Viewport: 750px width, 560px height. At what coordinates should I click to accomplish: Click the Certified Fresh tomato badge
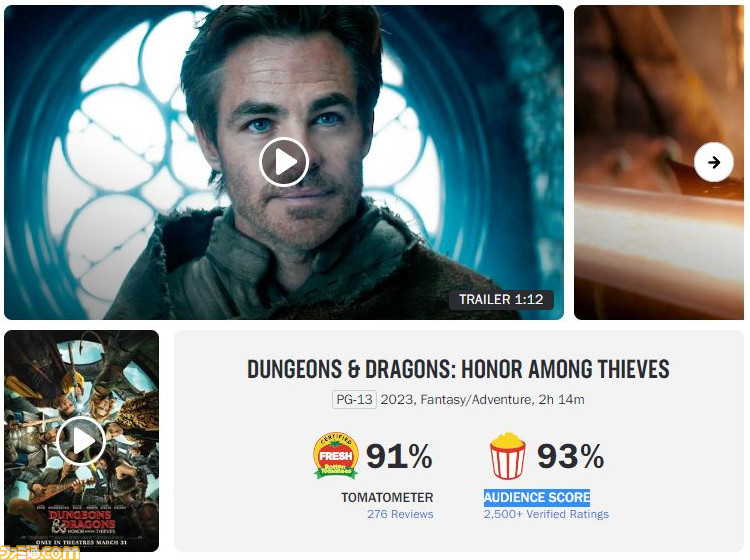tap(336, 456)
